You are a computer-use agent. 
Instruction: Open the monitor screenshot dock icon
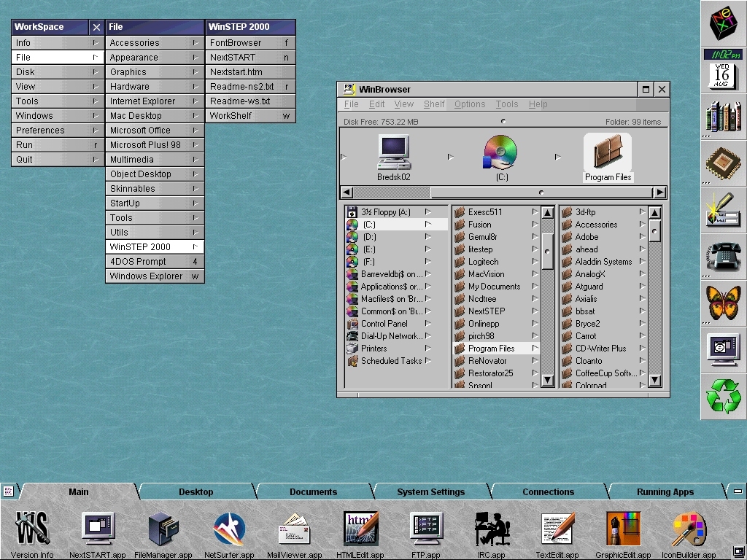click(x=723, y=350)
